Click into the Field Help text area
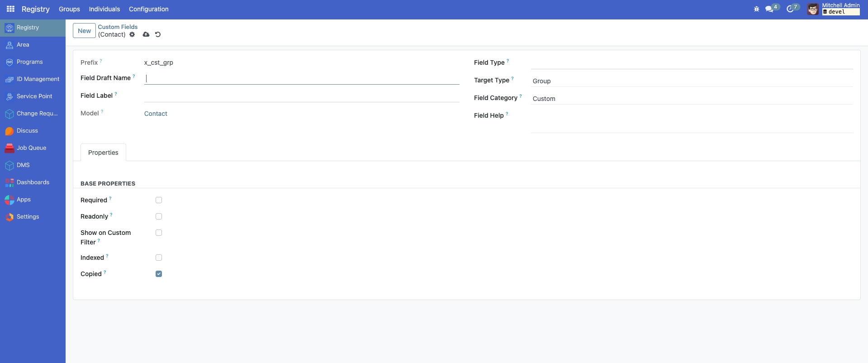This screenshot has width=868, height=363. pos(692,122)
